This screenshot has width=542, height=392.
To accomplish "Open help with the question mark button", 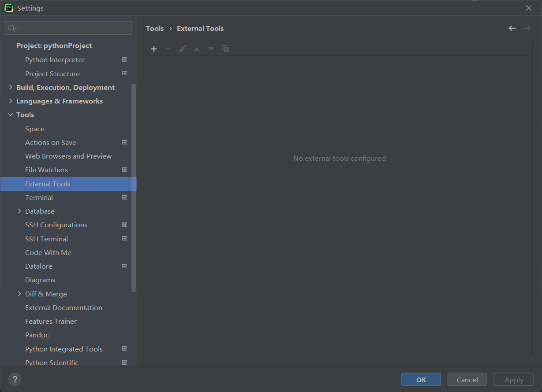I will pos(15,379).
